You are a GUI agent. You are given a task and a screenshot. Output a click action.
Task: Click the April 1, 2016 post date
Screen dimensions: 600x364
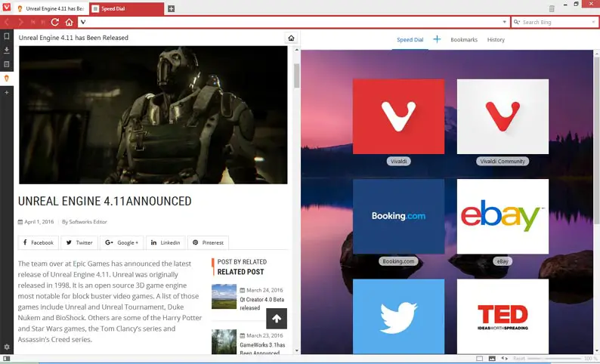(39, 222)
